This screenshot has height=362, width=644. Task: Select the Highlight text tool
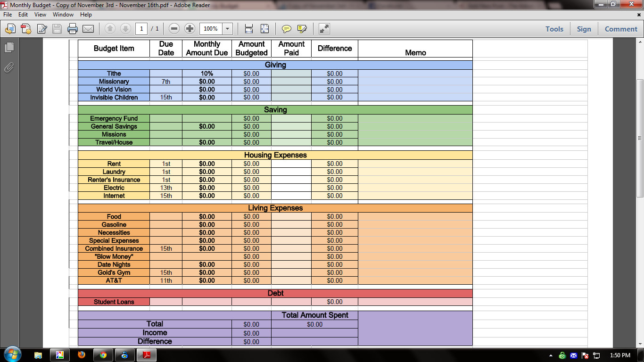pos(302,29)
